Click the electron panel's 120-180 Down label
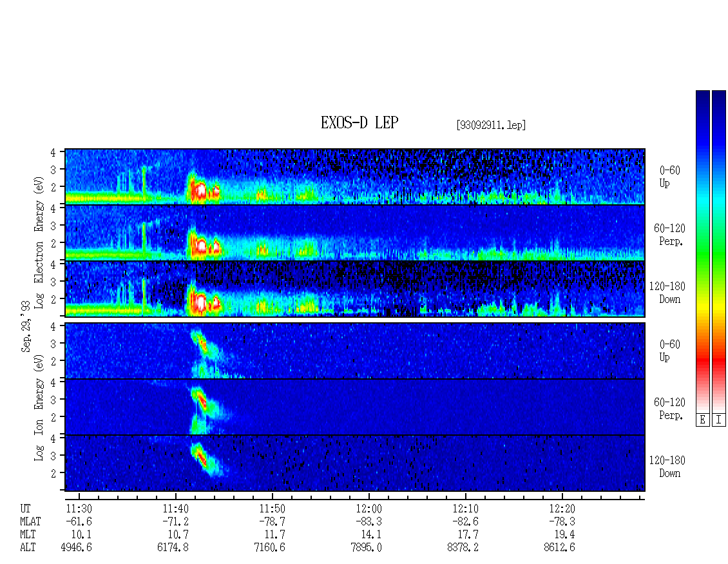 (x=667, y=293)
